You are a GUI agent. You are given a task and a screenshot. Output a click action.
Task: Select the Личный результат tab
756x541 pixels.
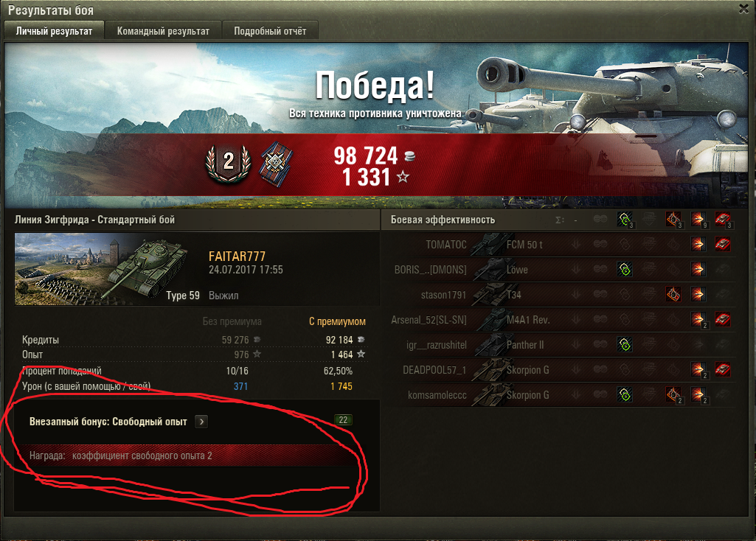54,30
